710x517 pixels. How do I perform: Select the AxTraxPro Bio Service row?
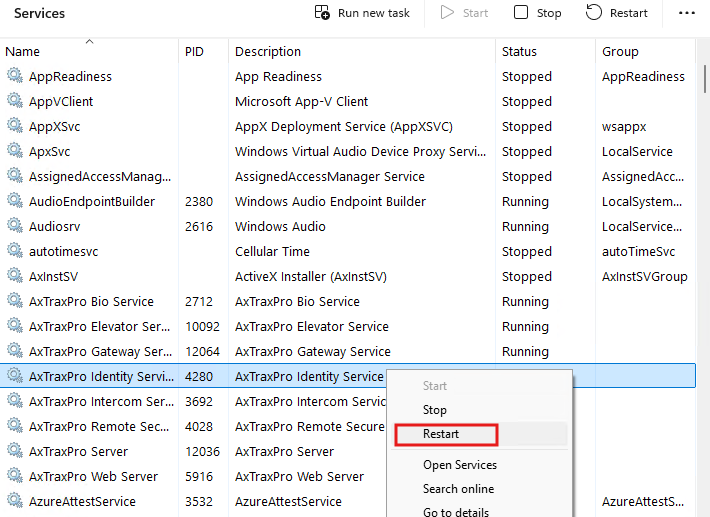pyautogui.click(x=91, y=301)
